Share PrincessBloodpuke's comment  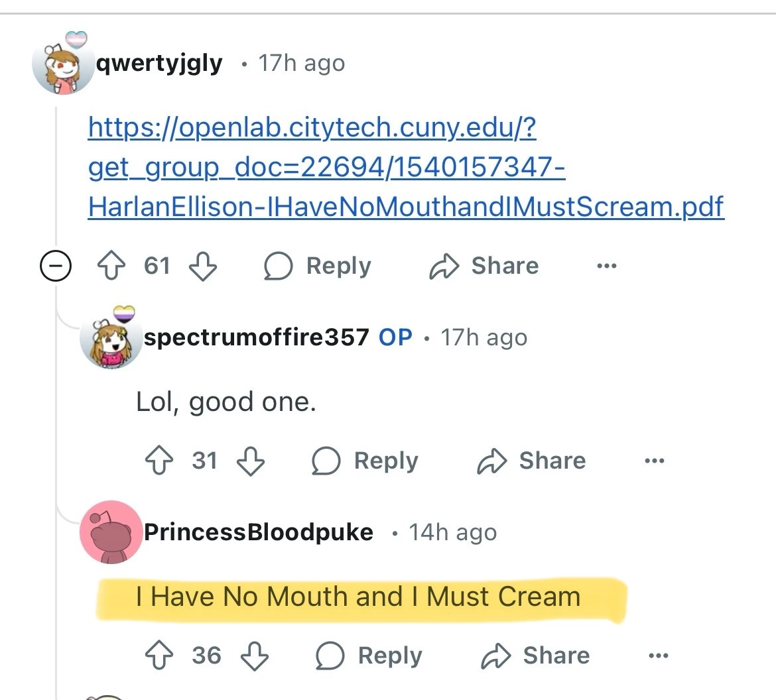[536, 656]
